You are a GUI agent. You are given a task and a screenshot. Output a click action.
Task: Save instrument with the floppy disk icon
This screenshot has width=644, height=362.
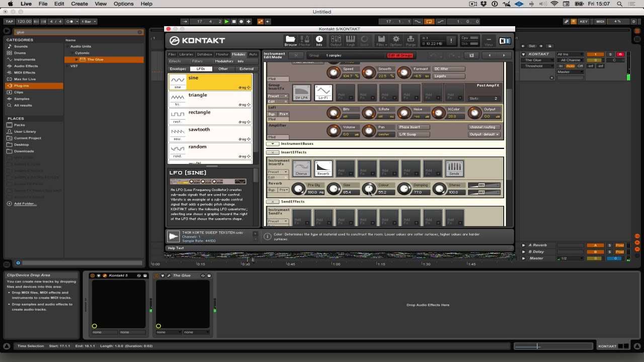471,55
